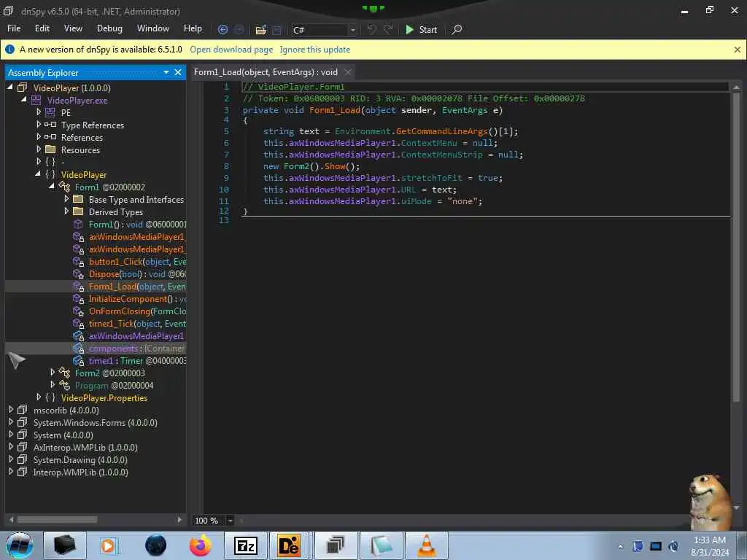
Task: Open Firefox from the taskbar
Action: [201, 545]
